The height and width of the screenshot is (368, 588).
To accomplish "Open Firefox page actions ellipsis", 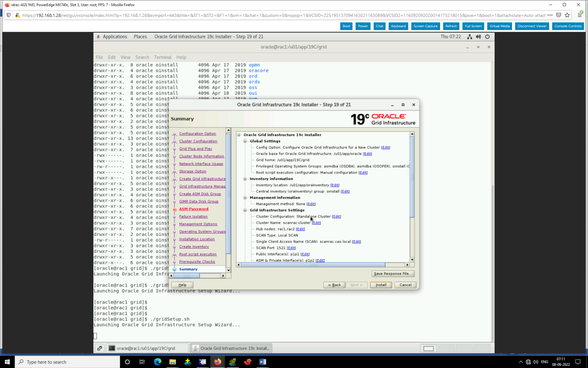I will point(550,15).
